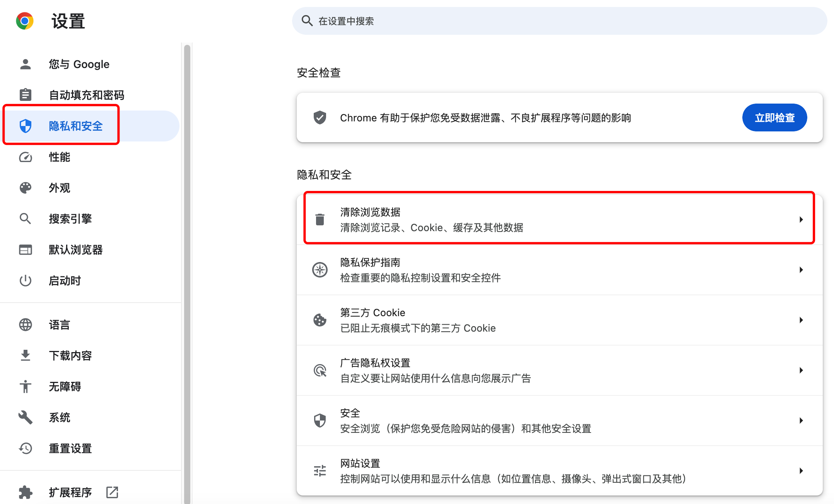
Task: Click the 清除浏览数据 title
Action: (x=370, y=212)
